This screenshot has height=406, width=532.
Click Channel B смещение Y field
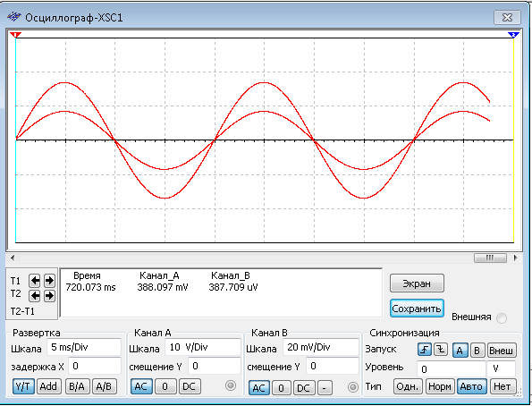click(333, 367)
